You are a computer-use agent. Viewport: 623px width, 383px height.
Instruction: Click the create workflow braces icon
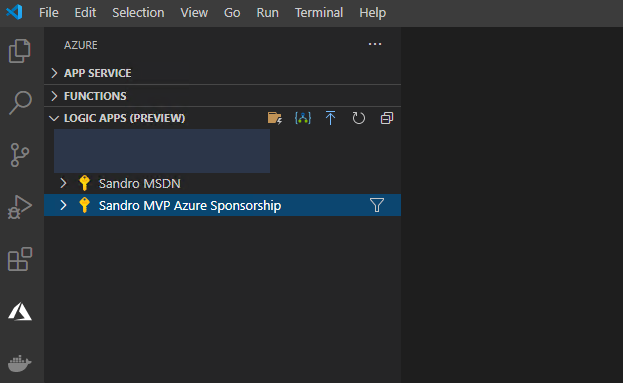pos(303,118)
